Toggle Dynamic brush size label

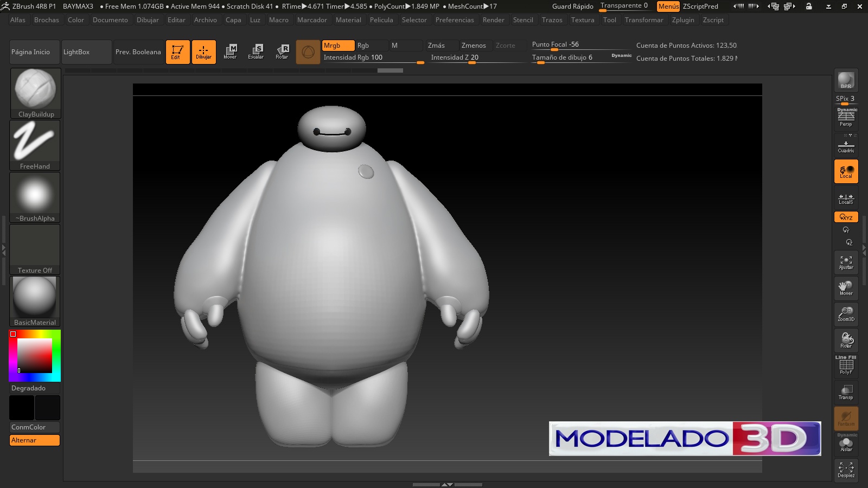(622, 55)
